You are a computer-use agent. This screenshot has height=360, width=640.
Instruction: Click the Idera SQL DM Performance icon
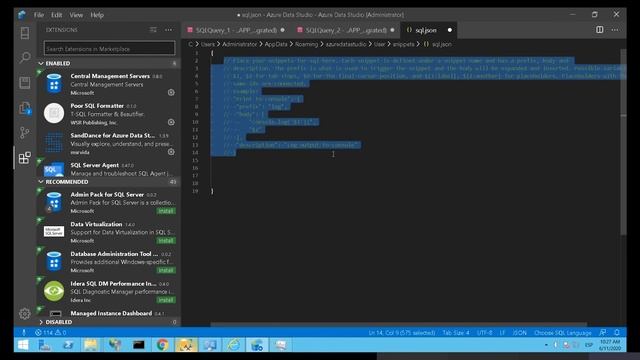click(54, 291)
